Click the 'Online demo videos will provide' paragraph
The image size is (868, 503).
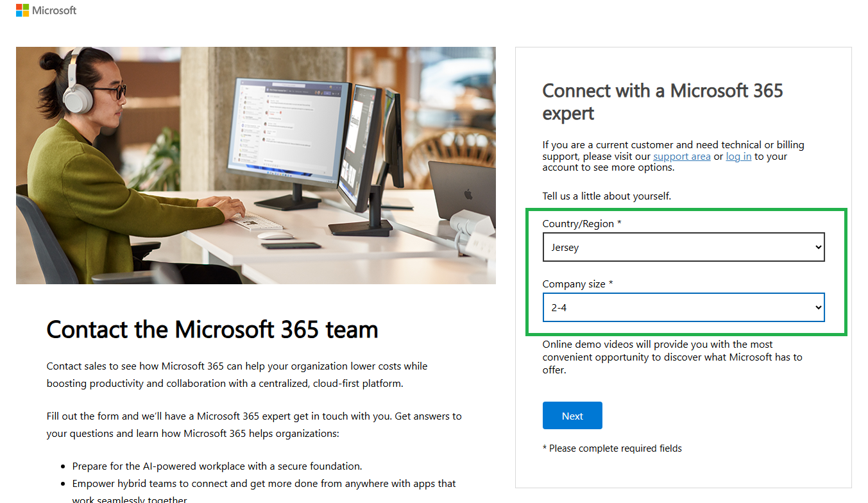(672, 357)
